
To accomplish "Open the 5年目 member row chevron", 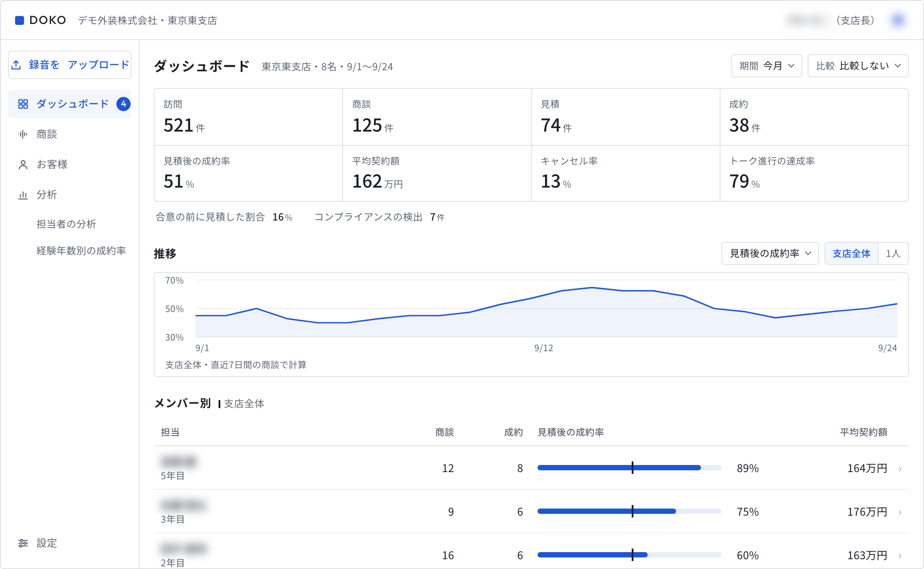I will [x=900, y=469].
